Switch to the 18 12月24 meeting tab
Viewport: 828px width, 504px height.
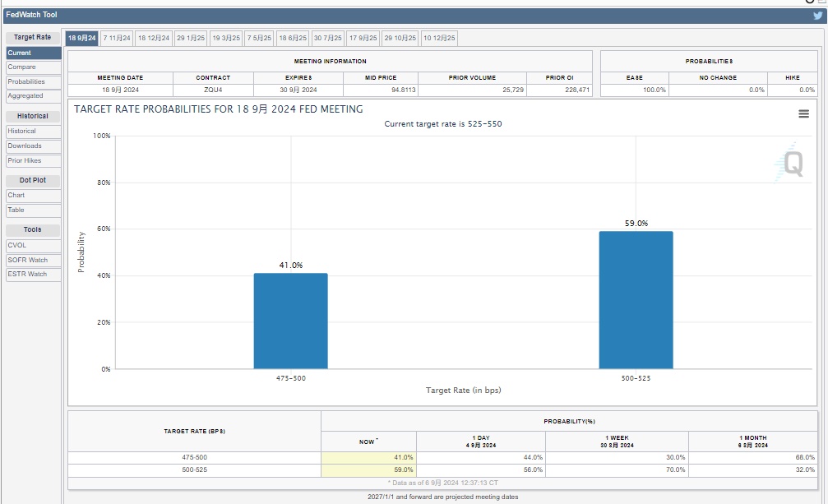154,38
